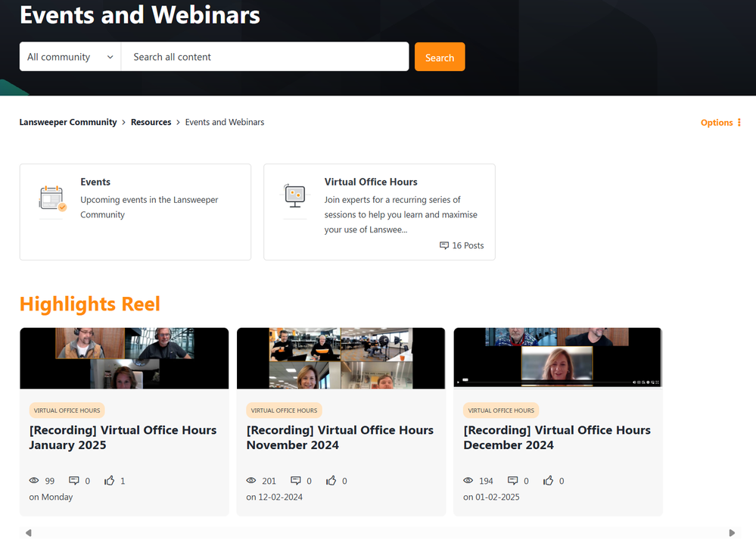Click views eye icon on January 2025 card
The image size is (756, 549).
34,481
